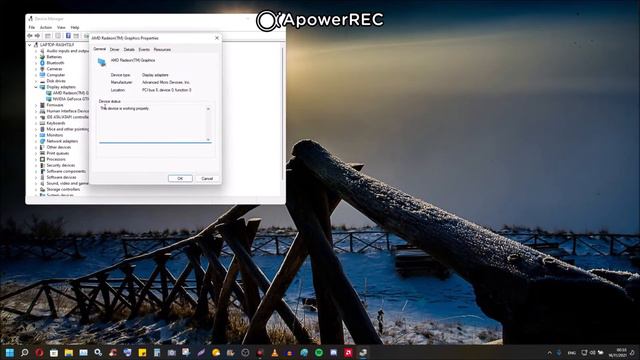Click "Display adapters" device type value
This screenshot has width=640, height=360.
pos(155,75)
